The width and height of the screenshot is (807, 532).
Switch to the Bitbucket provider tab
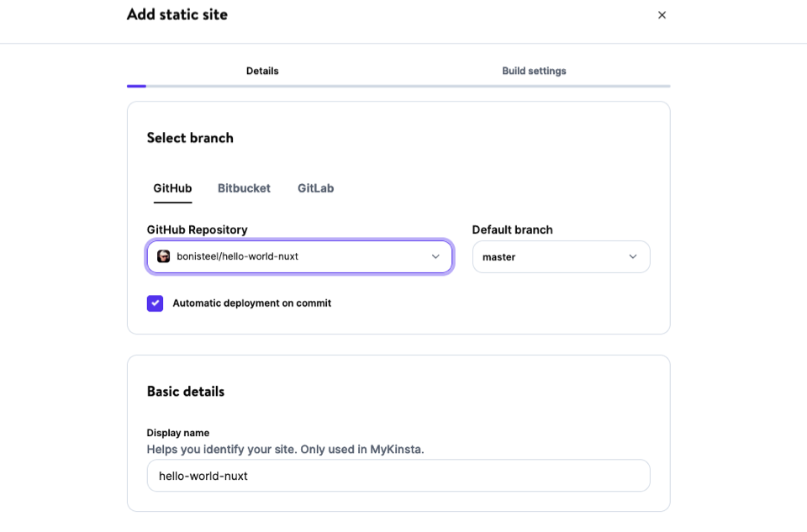point(244,188)
